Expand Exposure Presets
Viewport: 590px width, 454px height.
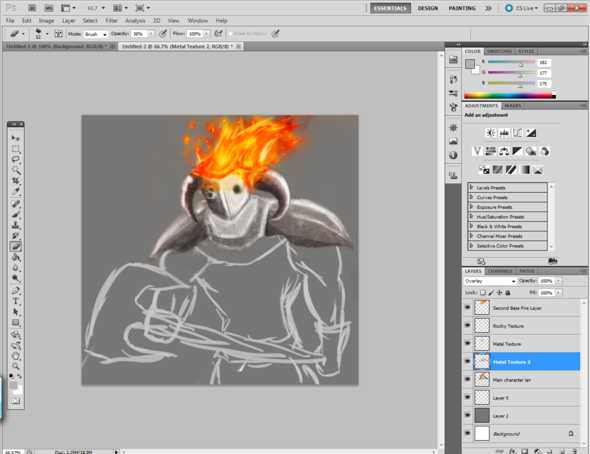coord(471,207)
